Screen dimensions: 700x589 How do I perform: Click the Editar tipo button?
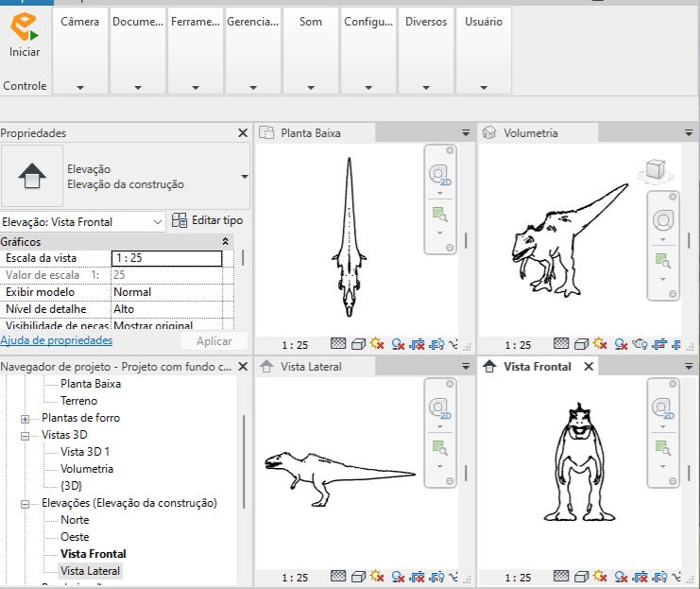[208, 220]
